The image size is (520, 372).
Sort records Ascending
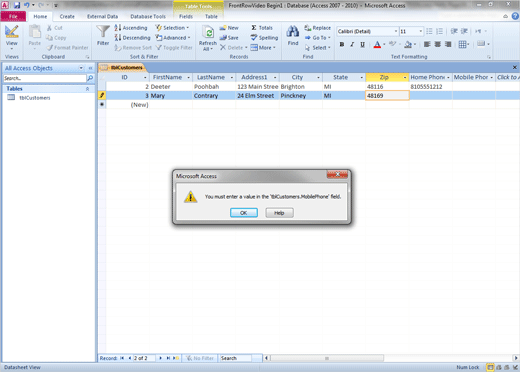131,28
